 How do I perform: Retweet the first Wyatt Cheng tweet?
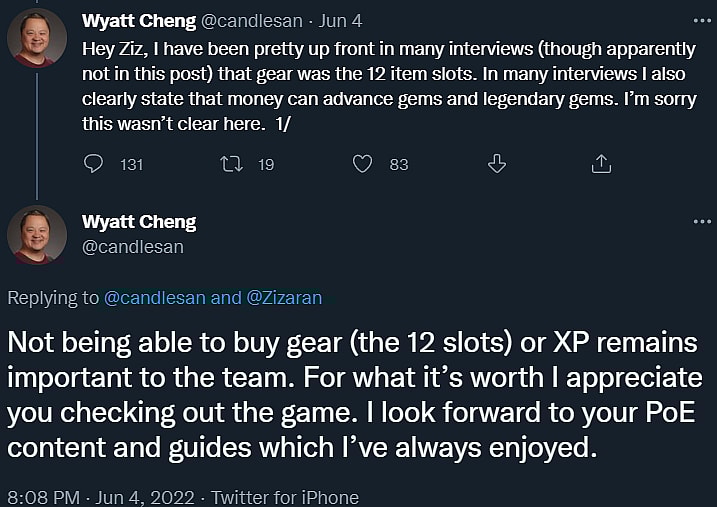[x=229, y=164]
